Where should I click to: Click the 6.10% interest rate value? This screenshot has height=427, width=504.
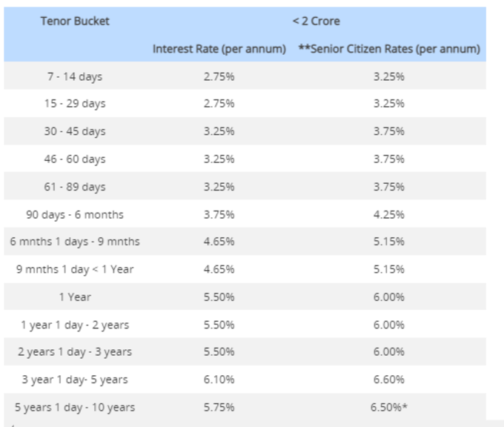pos(219,380)
